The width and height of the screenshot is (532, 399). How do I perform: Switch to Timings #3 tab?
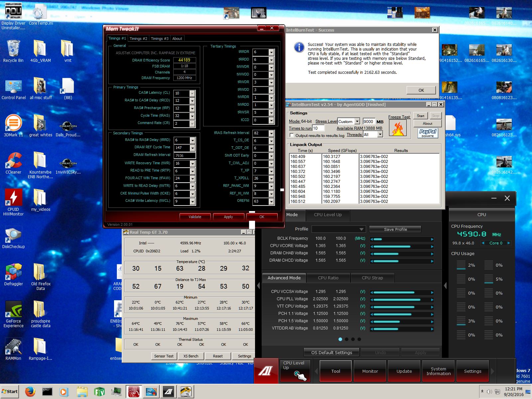160,39
